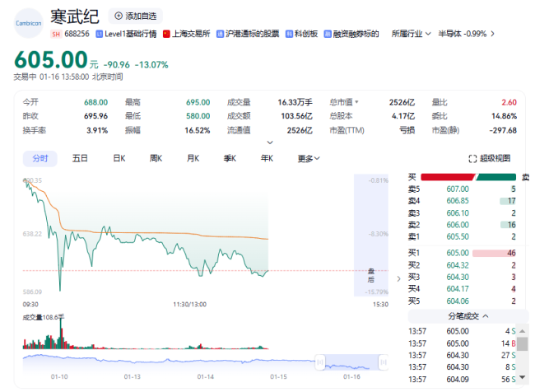The width and height of the screenshot is (535, 392).
Task: Click the 盘后 after-hours area
Action: click(x=371, y=235)
